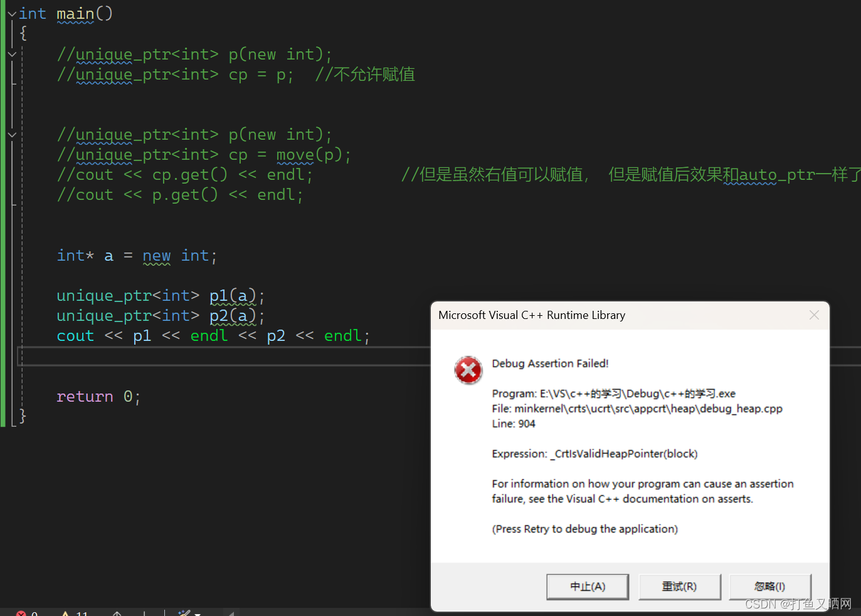
Task: Click the 'return' keyword
Action: [x=85, y=396]
